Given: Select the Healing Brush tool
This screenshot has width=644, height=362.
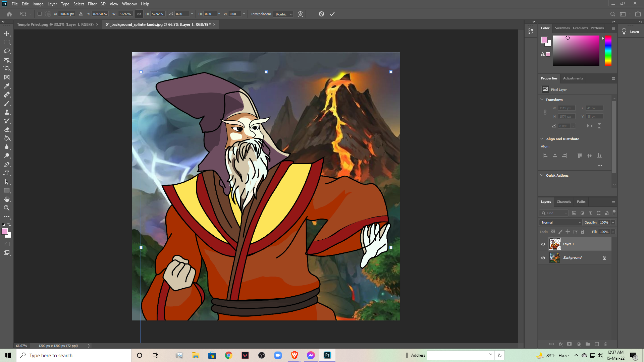Looking at the screenshot, I should point(7,95).
